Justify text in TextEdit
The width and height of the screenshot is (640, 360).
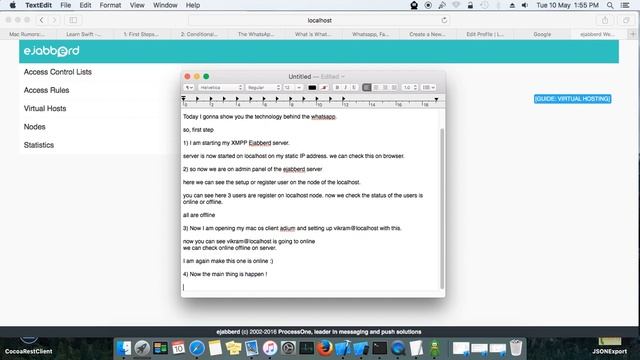[x=394, y=87]
